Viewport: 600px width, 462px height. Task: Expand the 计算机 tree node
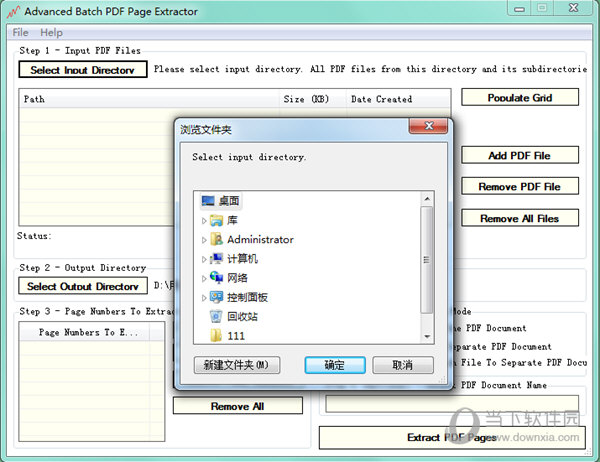click(x=204, y=259)
